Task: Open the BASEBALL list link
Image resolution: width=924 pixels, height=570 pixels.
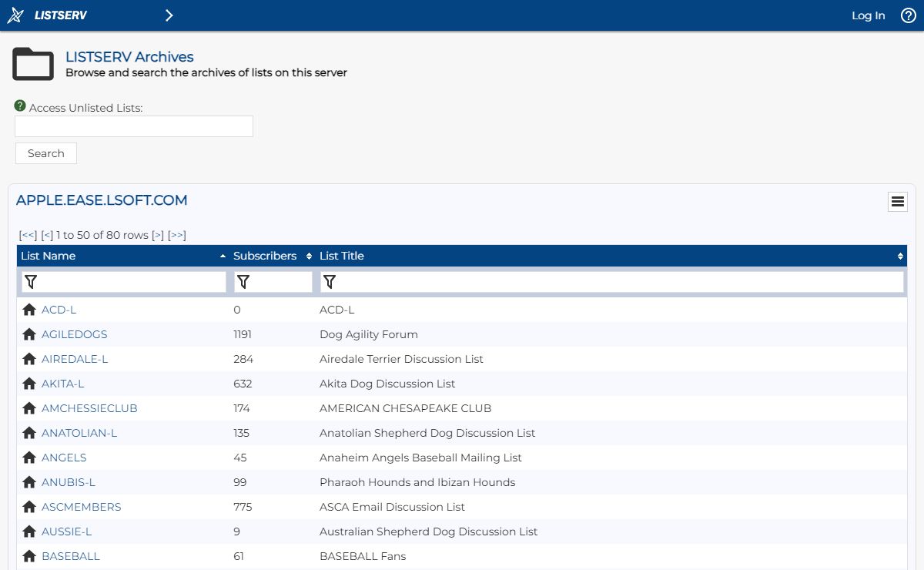Action: [x=71, y=556]
